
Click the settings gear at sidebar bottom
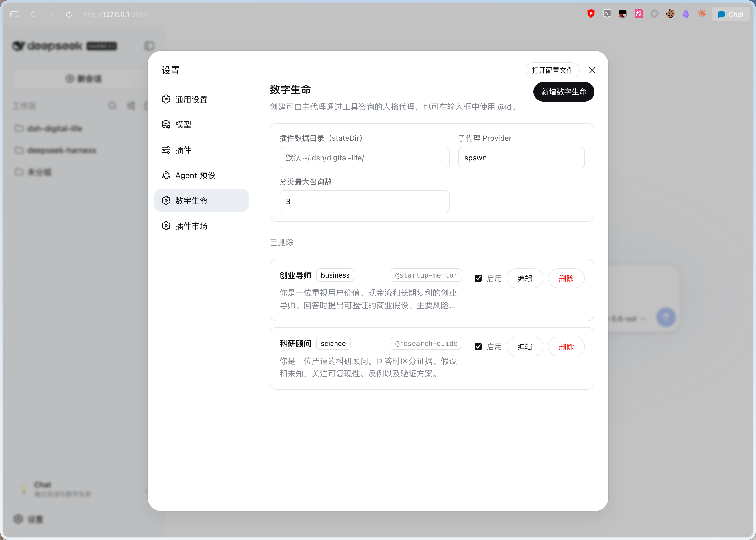tap(18, 519)
